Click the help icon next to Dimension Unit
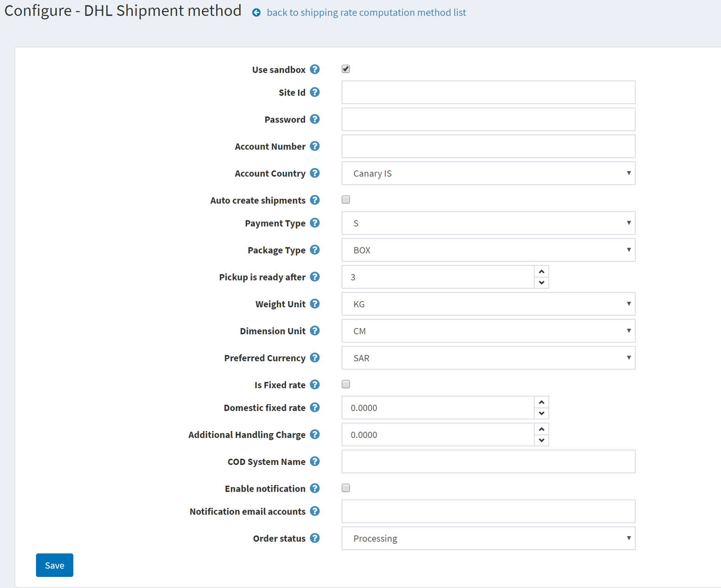The height and width of the screenshot is (588, 721). coord(315,331)
